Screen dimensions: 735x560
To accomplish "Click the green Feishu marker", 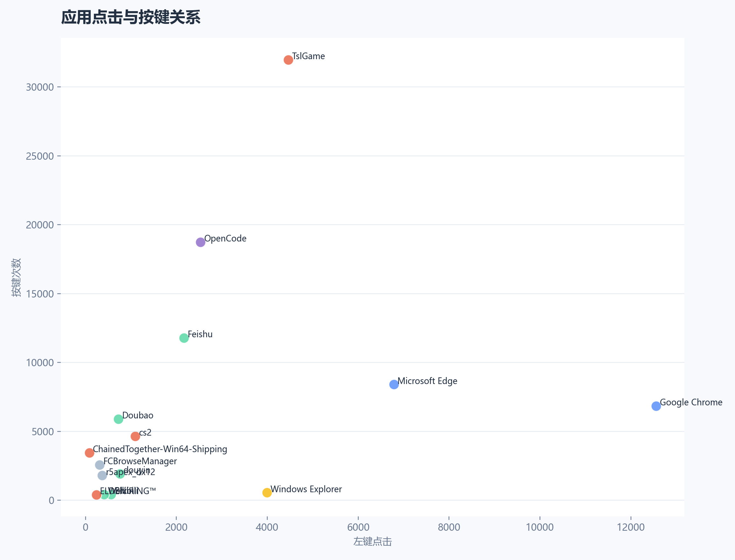I will click(184, 338).
